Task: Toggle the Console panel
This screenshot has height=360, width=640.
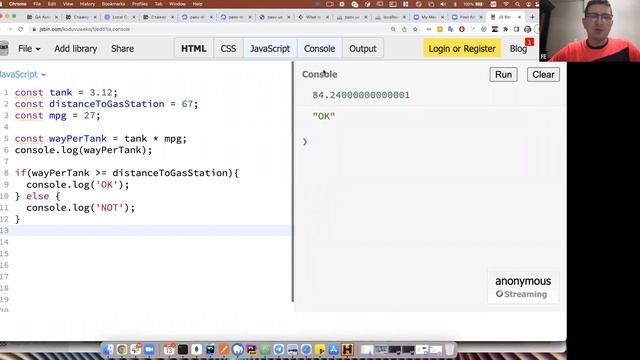Action: pos(319,49)
